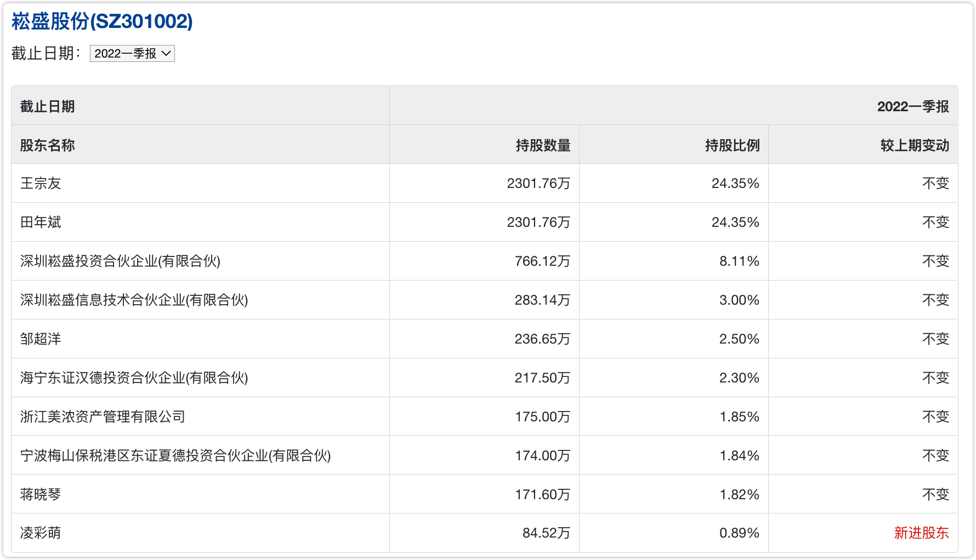Click the 持股数量 column header

[543, 145]
